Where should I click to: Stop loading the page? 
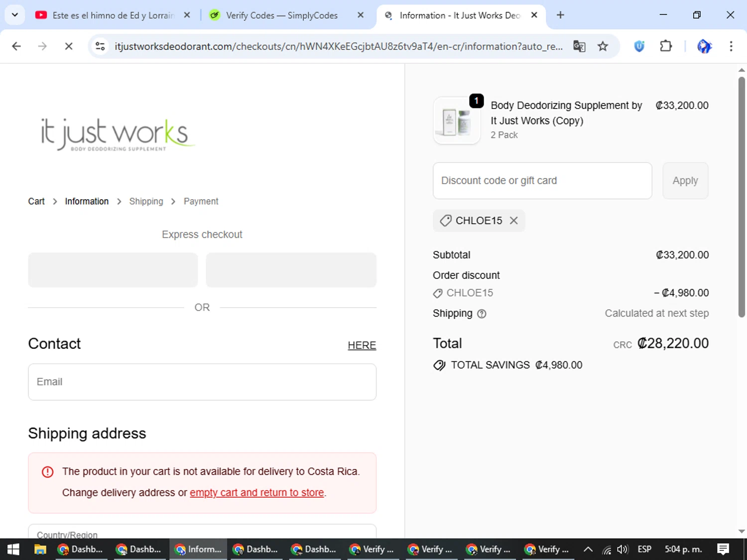pyautogui.click(x=69, y=46)
